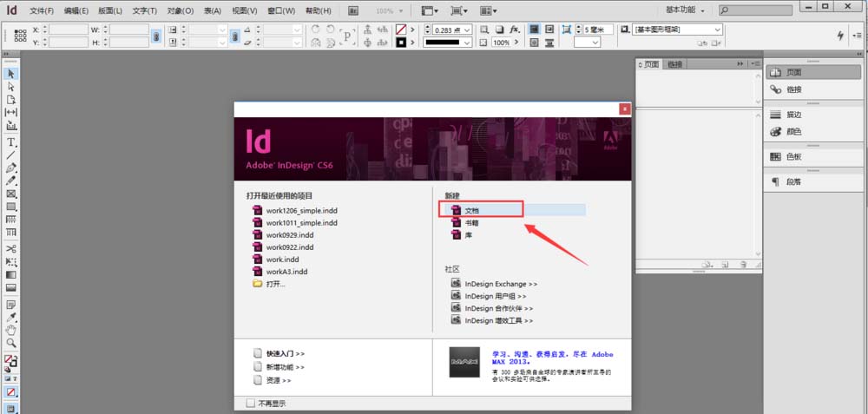
Task: Click the X coordinate input field
Action: (69, 30)
